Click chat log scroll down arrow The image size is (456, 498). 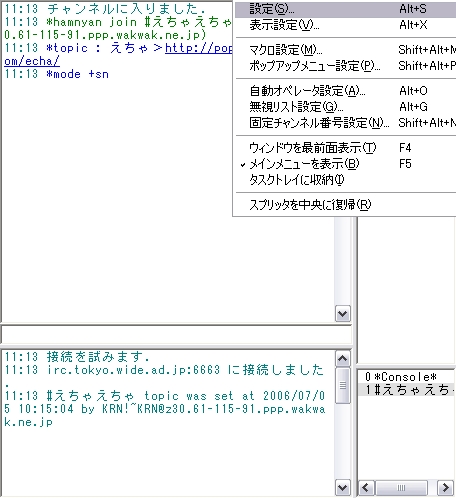pyautogui.click(x=343, y=314)
